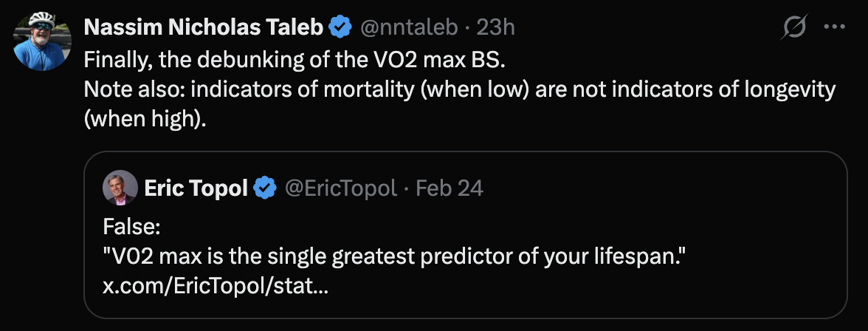Click the 23h timestamp
This screenshot has width=868, height=331.
tap(496, 27)
